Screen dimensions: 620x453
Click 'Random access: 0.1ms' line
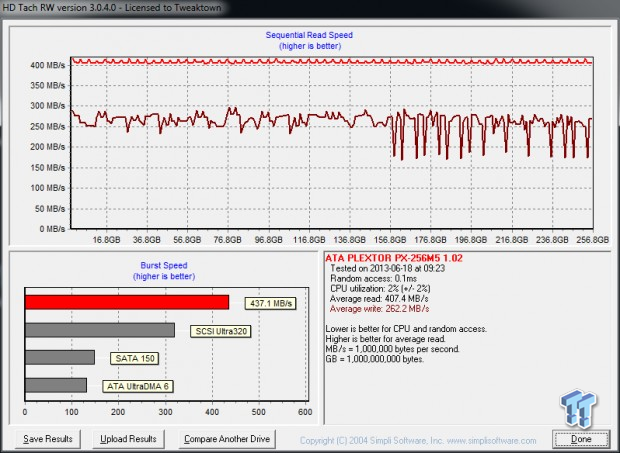(x=373, y=279)
